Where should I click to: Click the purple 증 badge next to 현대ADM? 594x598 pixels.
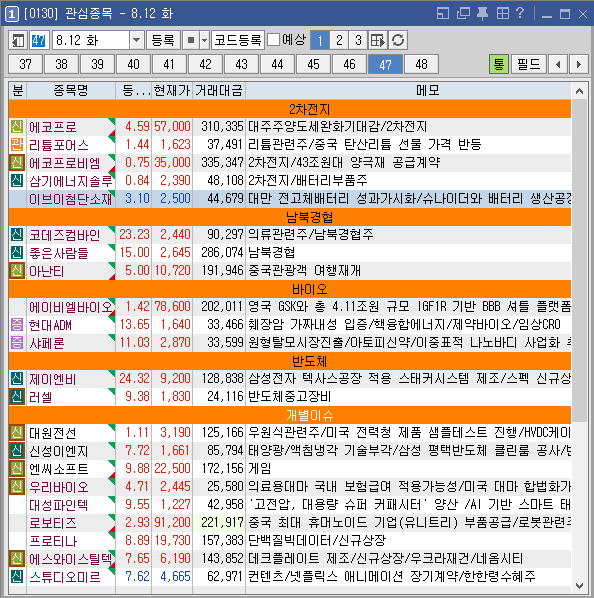[17, 325]
